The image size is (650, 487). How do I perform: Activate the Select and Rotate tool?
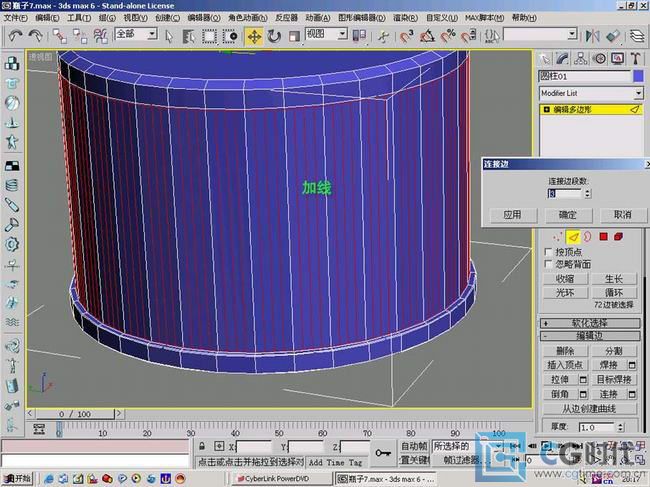[x=274, y=36]
